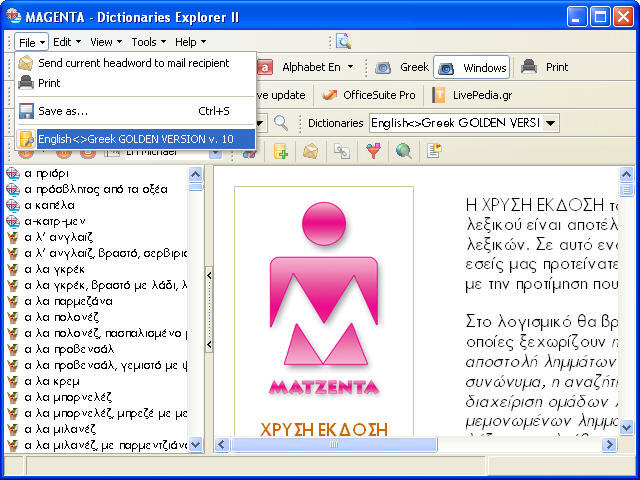Click the flag icon beside 'α καπέλα'

coord(13,205)
